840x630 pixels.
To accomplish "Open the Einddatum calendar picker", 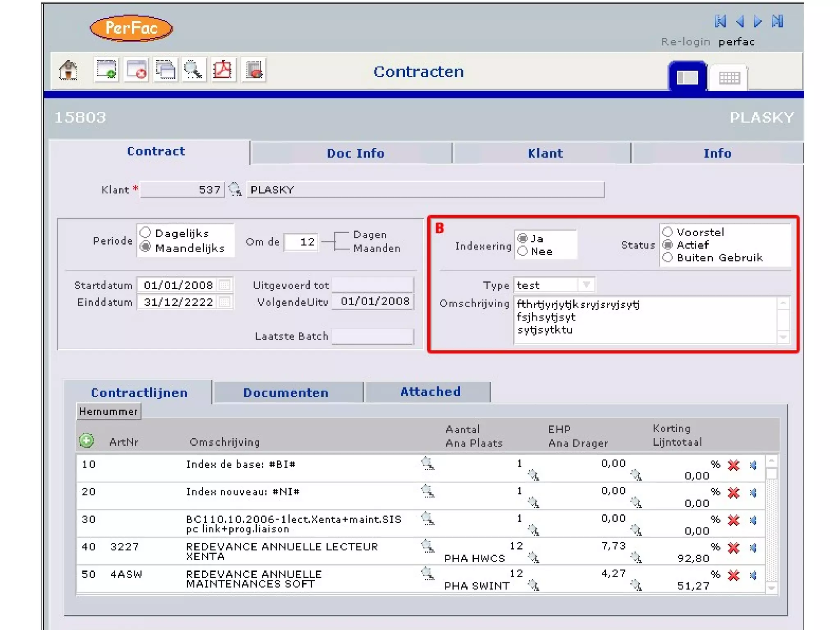I will (224, 302).
